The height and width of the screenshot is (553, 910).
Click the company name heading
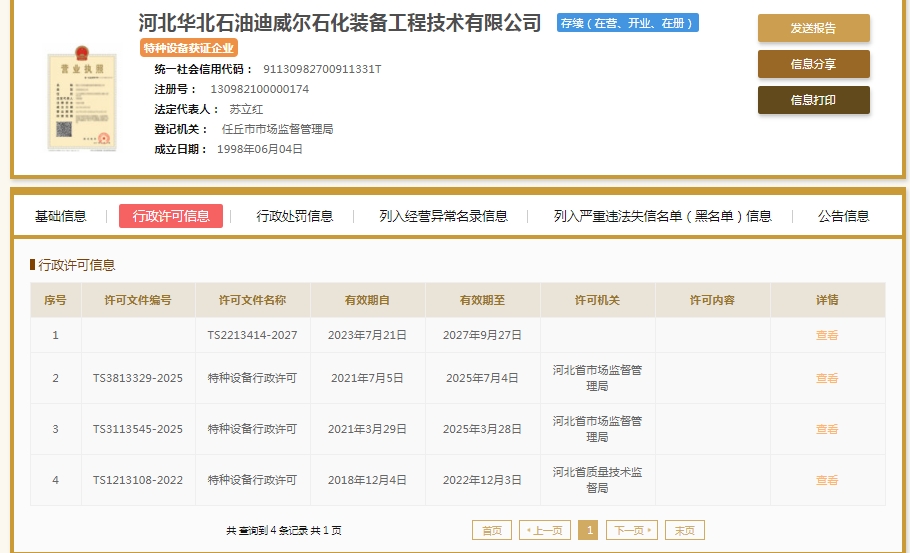(340, 23)
